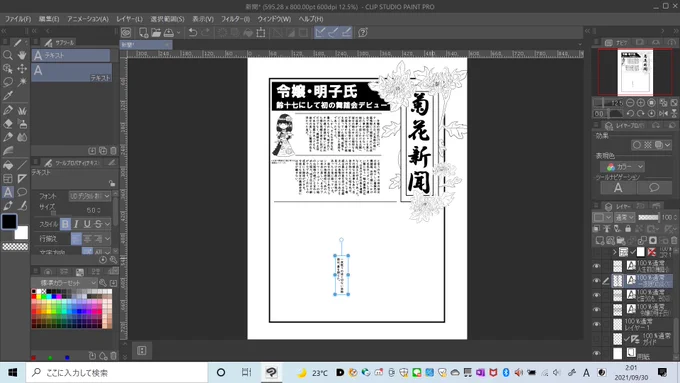Click the Open file folder icon
Screen dimensions: 680x383
click(156, 33)
